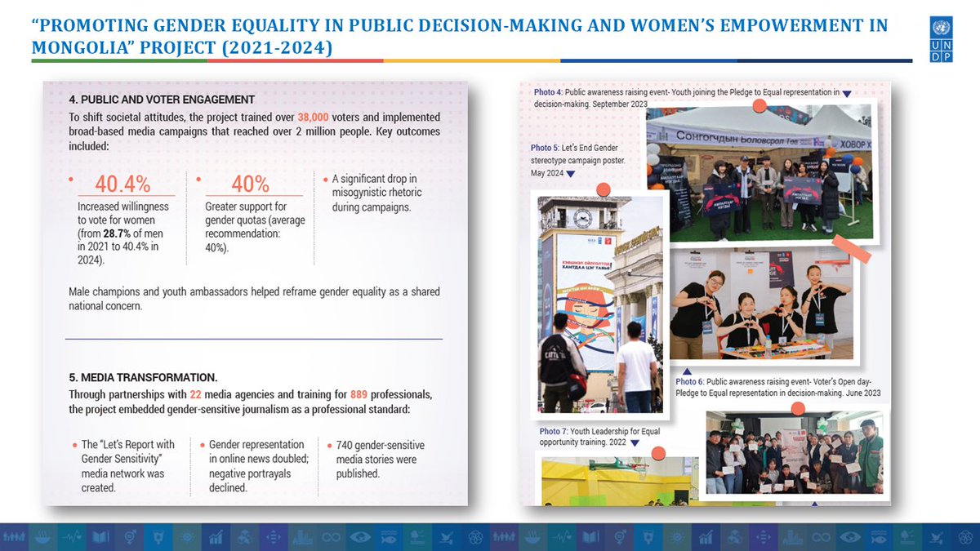Click the large "40.4%" headline statistic
The image size is (980, 551).
[x=123, y=183]
